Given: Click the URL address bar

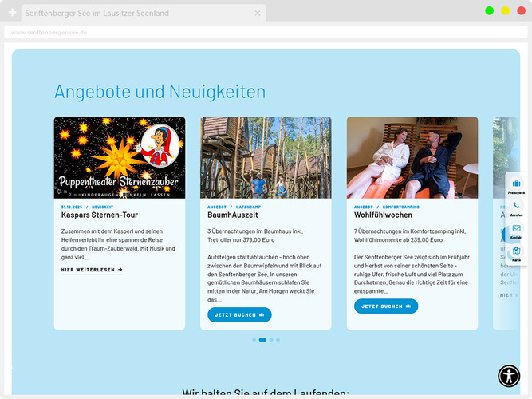Looking at the screenshot, I should [239, 33].
